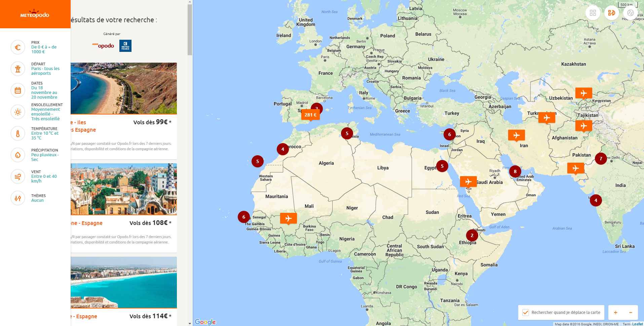
Task: Click the Meteopodo logo
Action: coord(35,14)
